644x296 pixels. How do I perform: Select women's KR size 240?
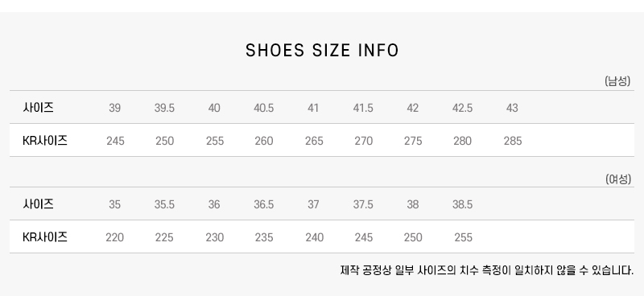(314, 237)
